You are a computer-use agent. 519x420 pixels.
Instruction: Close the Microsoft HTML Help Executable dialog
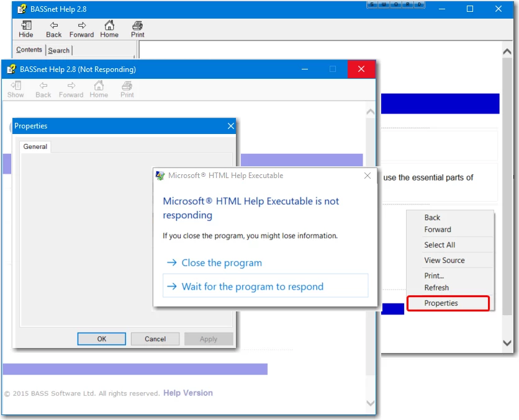coord(368,176)
